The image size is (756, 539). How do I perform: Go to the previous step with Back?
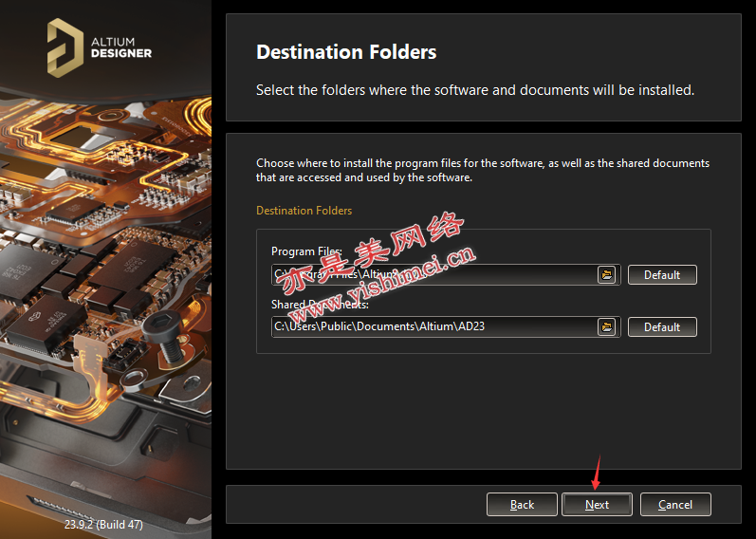click(522, 504)
